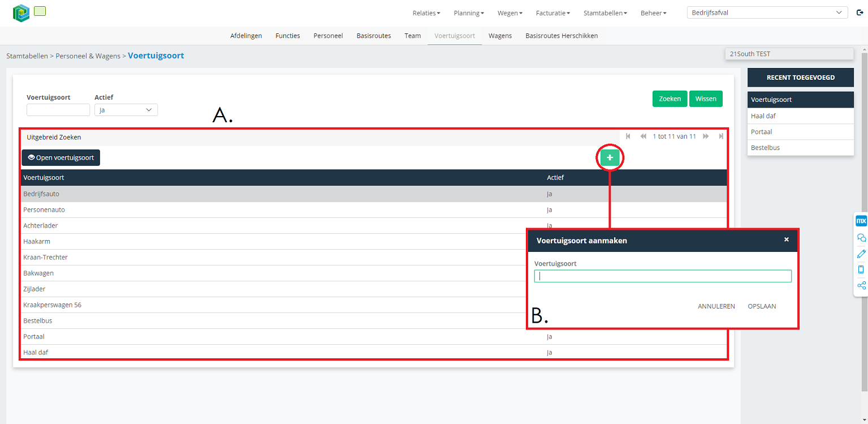The width and height of the screenshot is (868, 424).
Task: Click OPSLAAN in the dialog
Action: click(x=762, y=306)
